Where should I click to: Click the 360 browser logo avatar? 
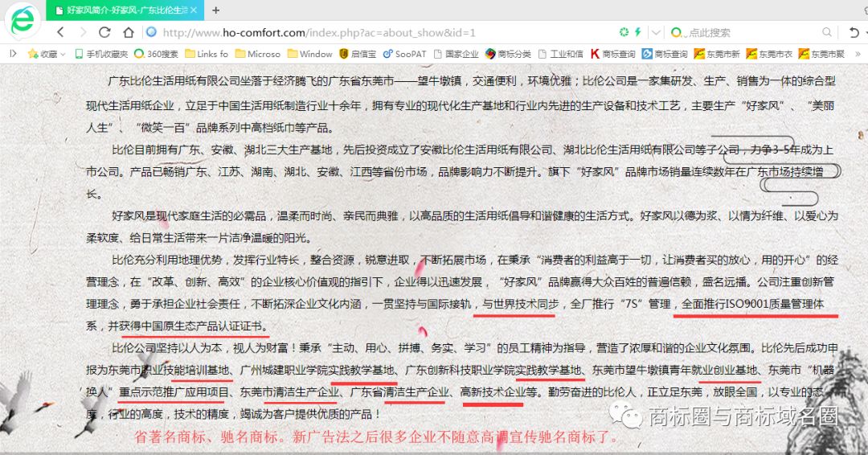click(23, 20)
